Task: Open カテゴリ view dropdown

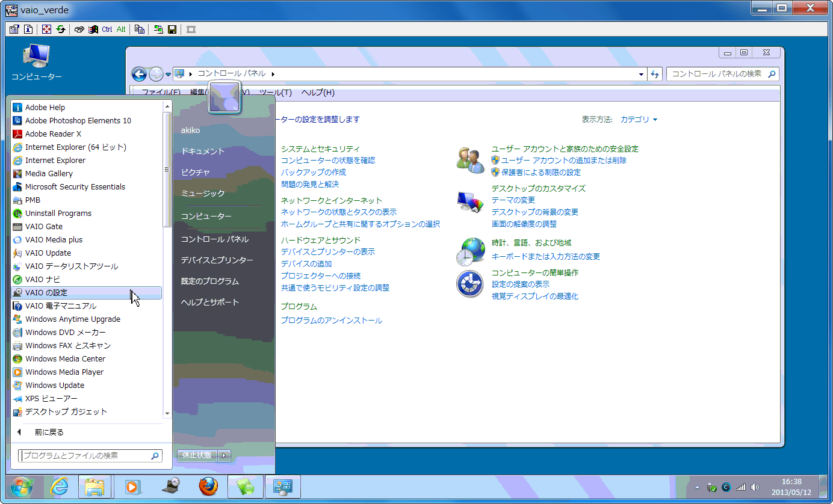Action: (x=639, y=120)
